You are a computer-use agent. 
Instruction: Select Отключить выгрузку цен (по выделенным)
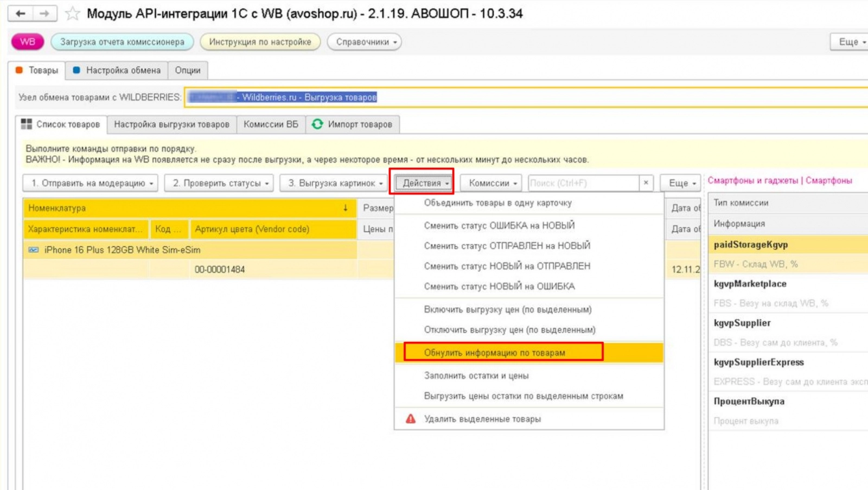(529, 329)
